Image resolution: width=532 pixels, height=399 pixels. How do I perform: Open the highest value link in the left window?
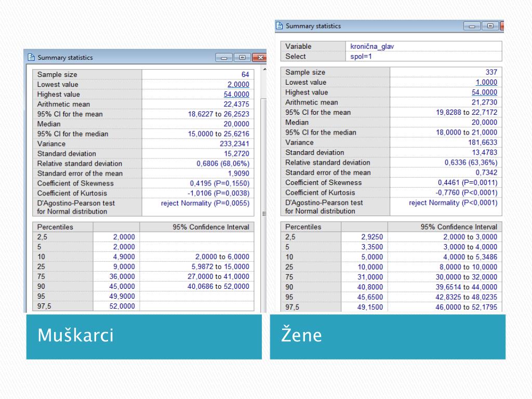(236, 94)
